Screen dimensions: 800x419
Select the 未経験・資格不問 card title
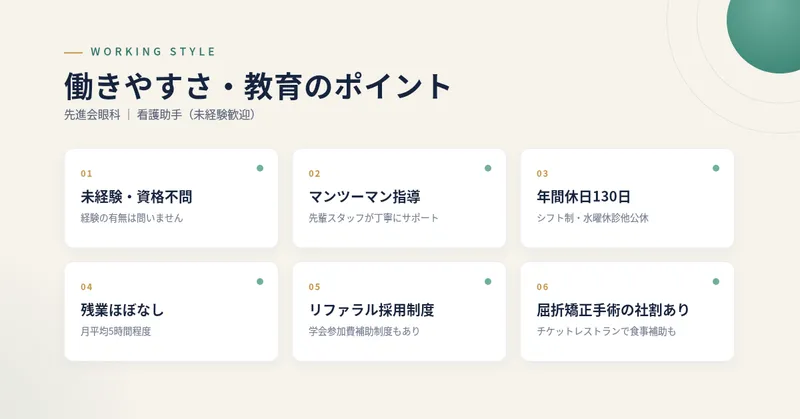click(x=136, y=196)
